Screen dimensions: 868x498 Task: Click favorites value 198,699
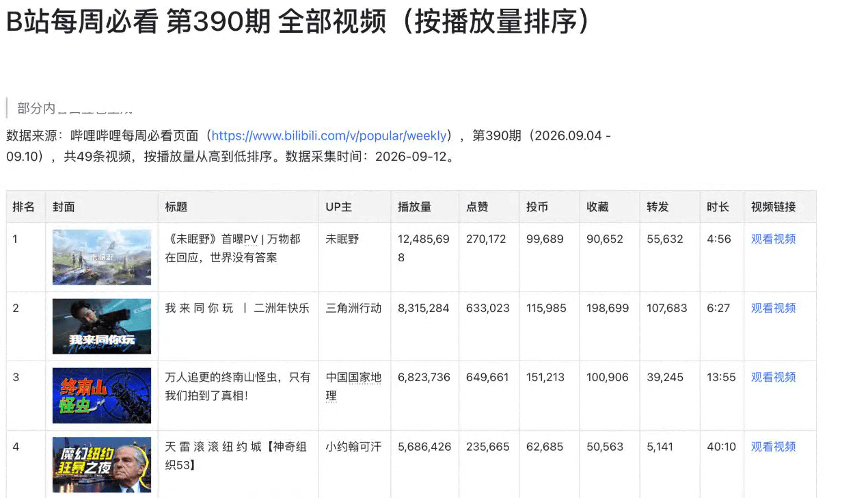tap(608, 308)
